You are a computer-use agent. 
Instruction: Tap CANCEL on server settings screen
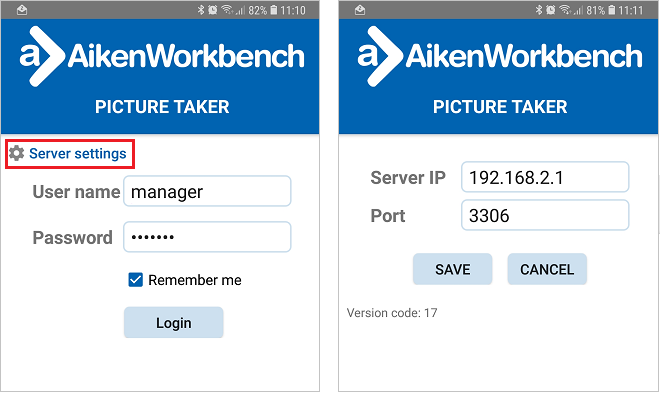coord(547,269)
